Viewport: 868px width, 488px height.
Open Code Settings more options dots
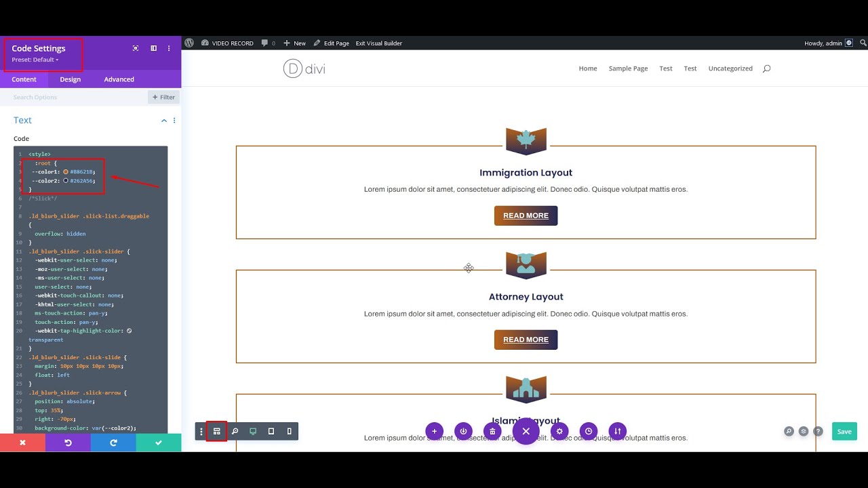pos(169,48)
